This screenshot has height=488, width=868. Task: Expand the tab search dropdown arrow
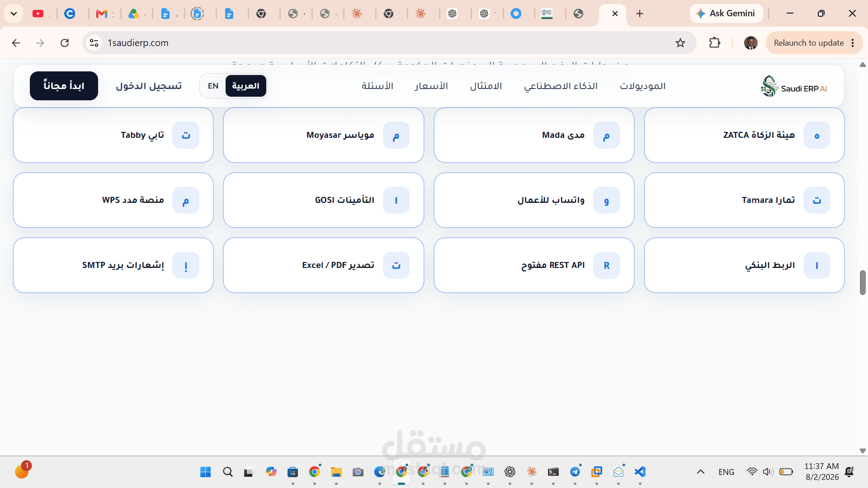(14, 14)
